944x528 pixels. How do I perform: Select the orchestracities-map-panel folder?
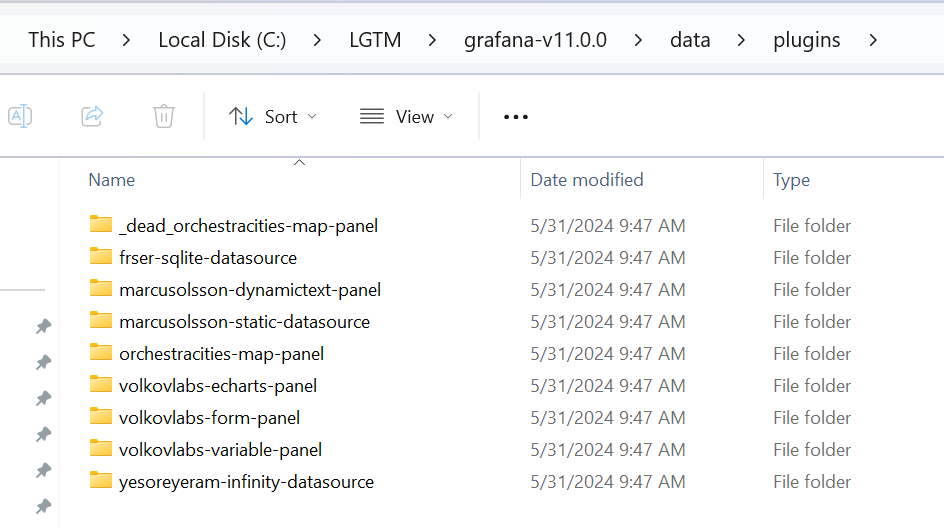tap(221, 353)
